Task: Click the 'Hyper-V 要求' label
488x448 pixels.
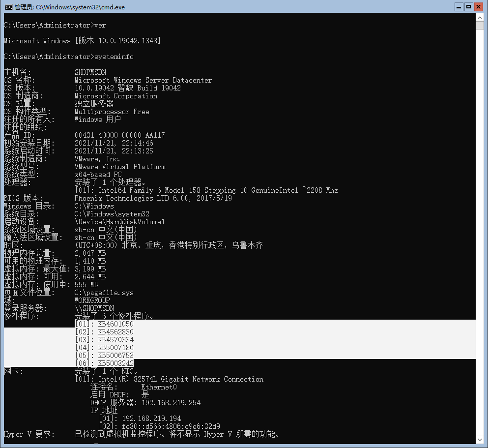Action: point(29,434)
